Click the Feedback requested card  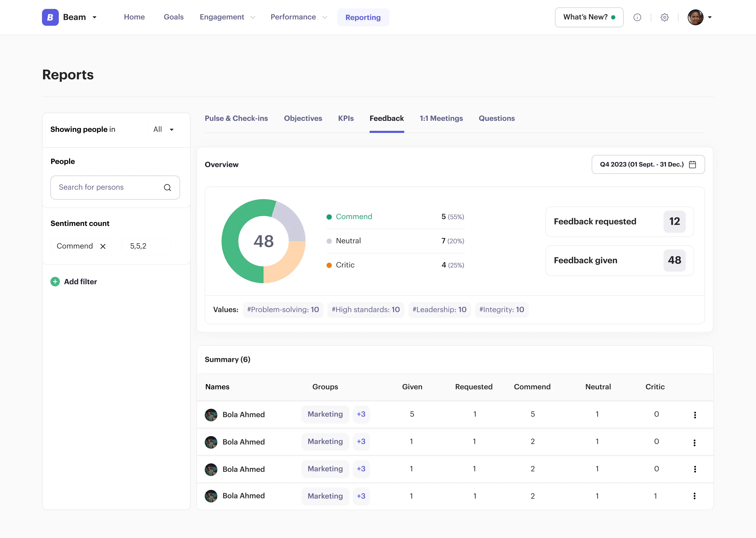pos(619,222)
